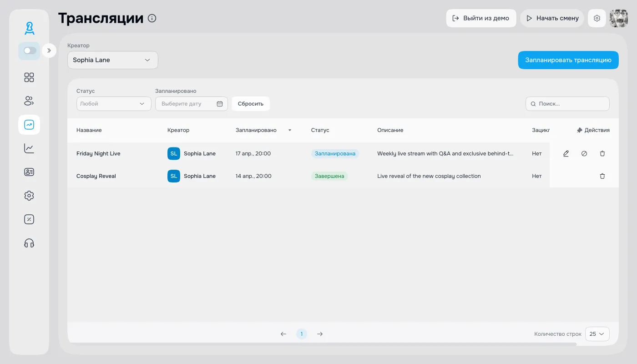Expand the sidebar with double chevron
This screenshot has width=637, height=364.
point(49,51)
